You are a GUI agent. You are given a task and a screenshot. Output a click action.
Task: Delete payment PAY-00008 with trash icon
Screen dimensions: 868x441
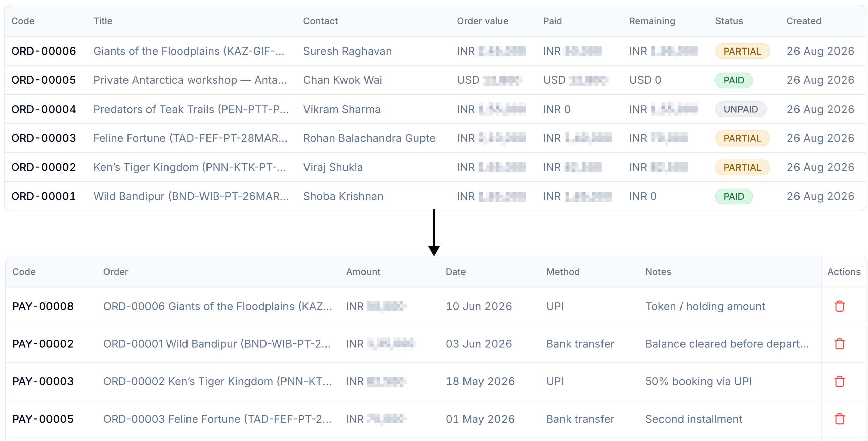(x=839, y=306)
